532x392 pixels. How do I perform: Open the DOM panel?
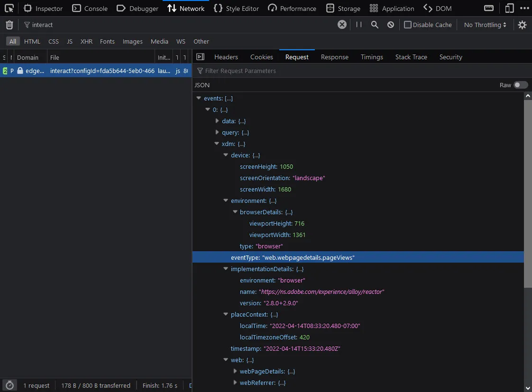point(437,9)
